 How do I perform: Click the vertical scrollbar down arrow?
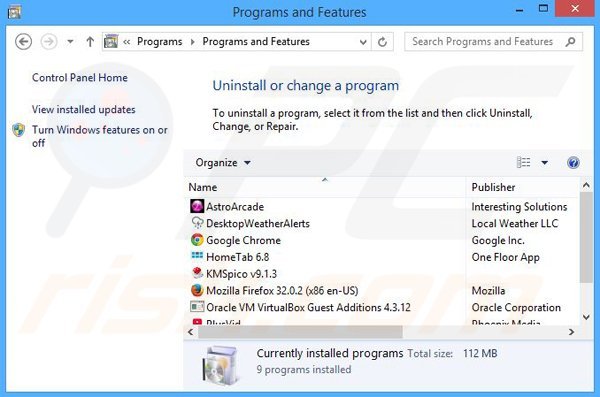(586, 317)
